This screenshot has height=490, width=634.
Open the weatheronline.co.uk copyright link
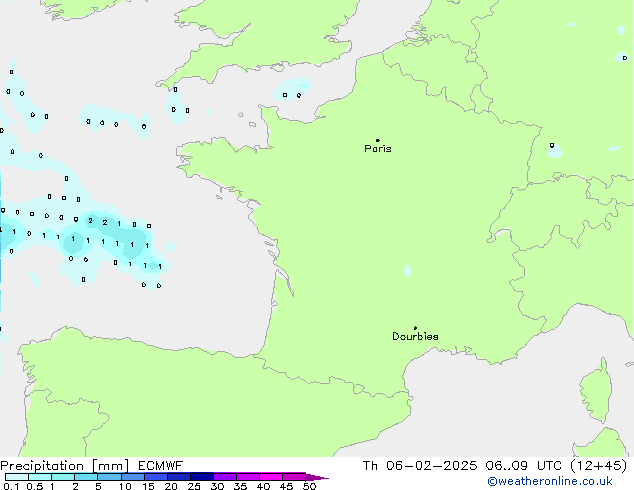point(550,481)
